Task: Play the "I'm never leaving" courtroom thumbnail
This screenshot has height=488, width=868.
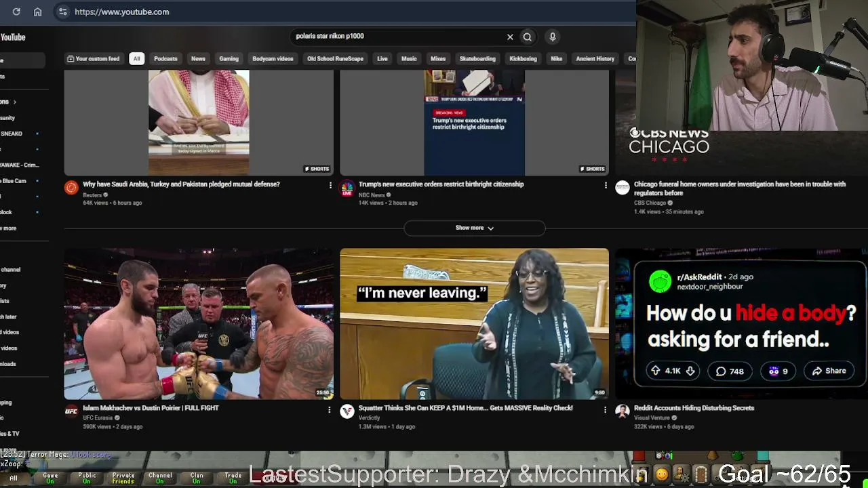Action: coord(474,324)
